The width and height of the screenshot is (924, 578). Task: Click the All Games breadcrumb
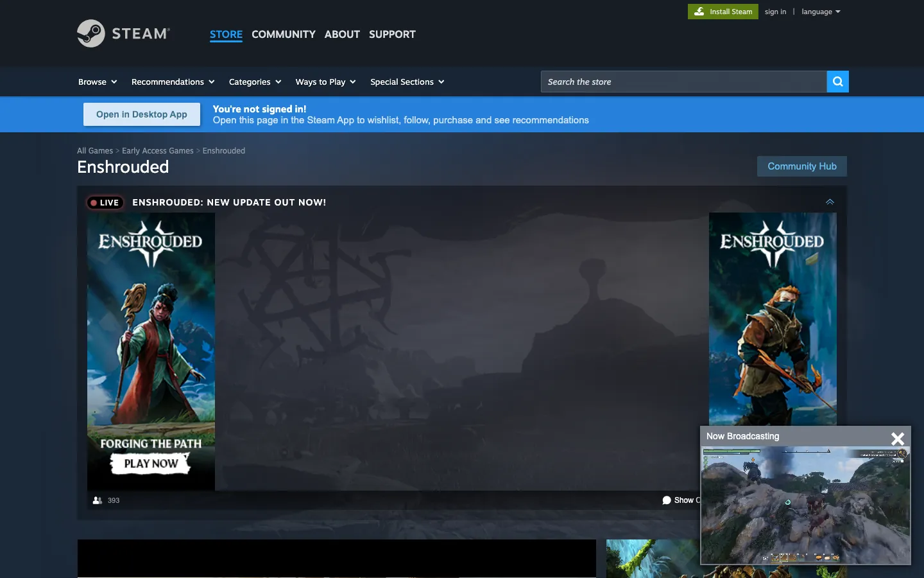click(95, 151)
